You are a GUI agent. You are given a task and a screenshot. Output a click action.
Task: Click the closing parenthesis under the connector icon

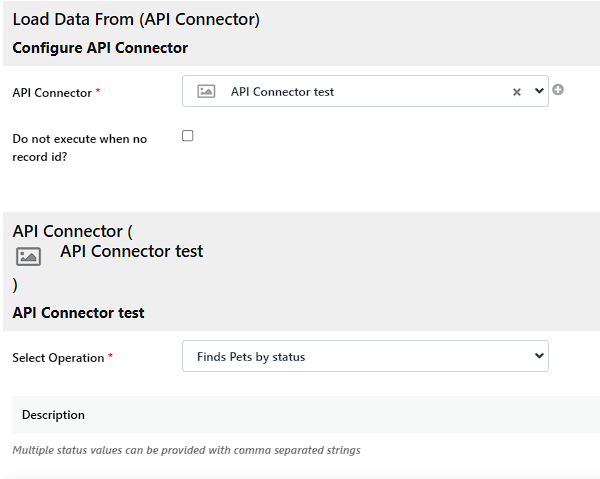(x=15, y=285)
